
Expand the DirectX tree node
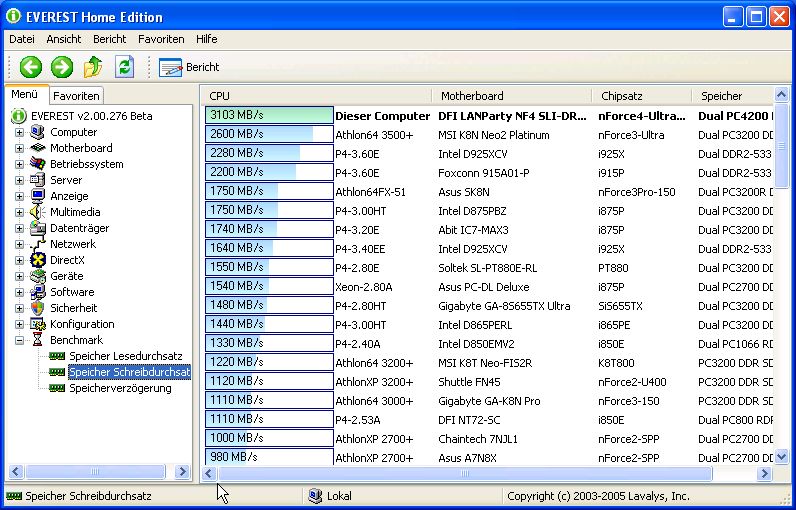[x=19, y=260]
